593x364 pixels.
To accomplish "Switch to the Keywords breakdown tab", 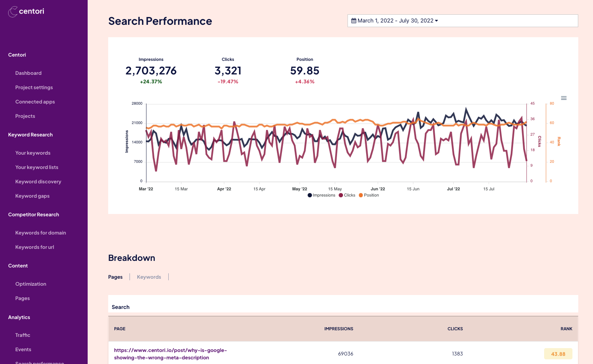I will pos(149,277).
